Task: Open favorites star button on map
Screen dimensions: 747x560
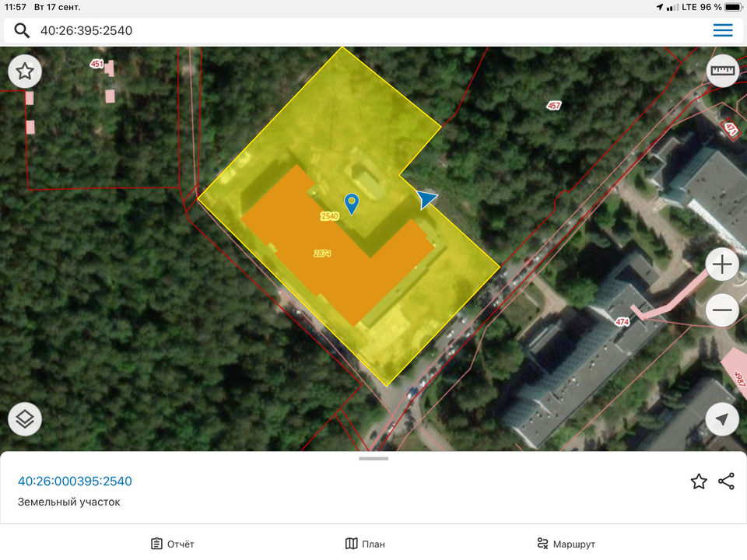Action: 25,72
